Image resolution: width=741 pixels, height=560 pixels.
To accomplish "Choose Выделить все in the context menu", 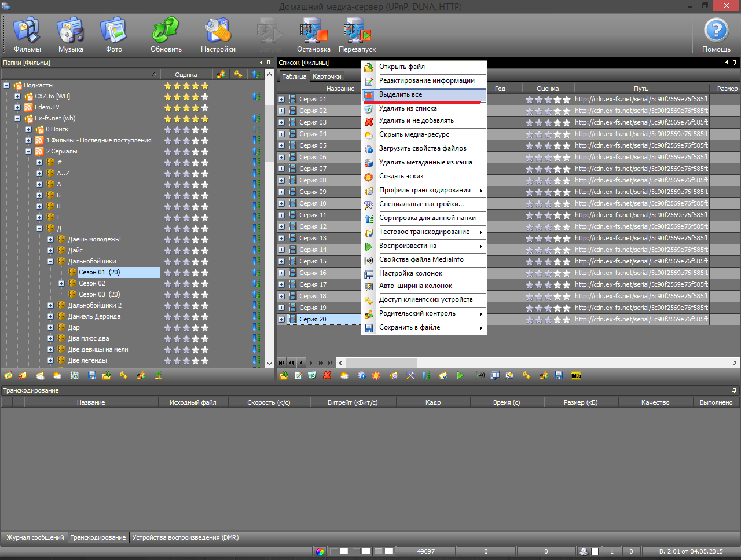I will [401, 94].
